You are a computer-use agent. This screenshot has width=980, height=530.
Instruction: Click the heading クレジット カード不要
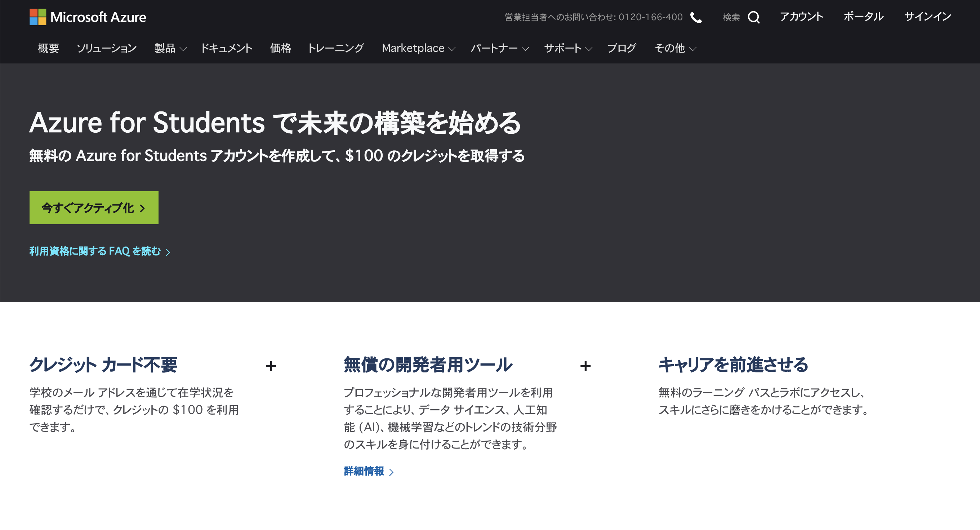(x=103, y=365)
